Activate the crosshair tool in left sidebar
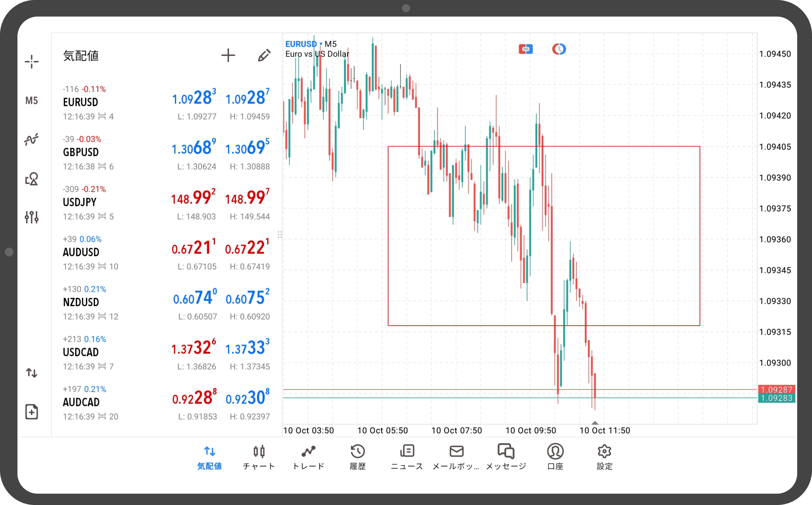The width and height of the screenshot is (812, 505). pos(31,61)
